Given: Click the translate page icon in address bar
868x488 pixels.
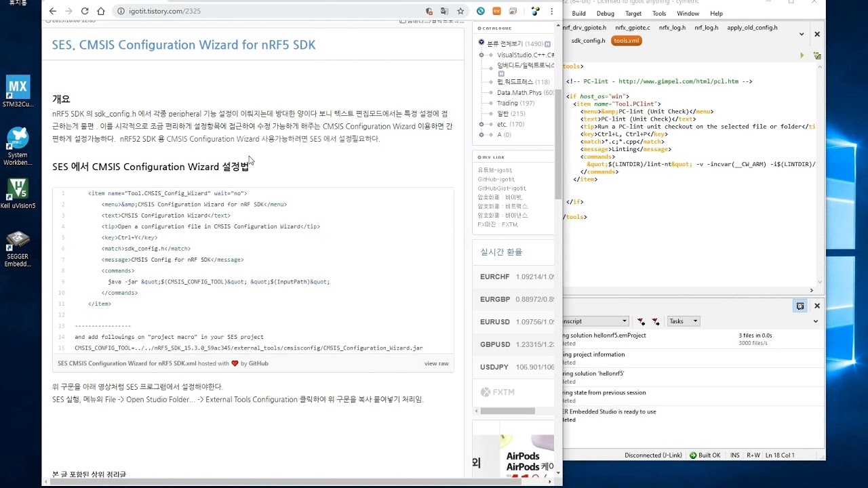Looking at the screenshot, I should point(444,11).
